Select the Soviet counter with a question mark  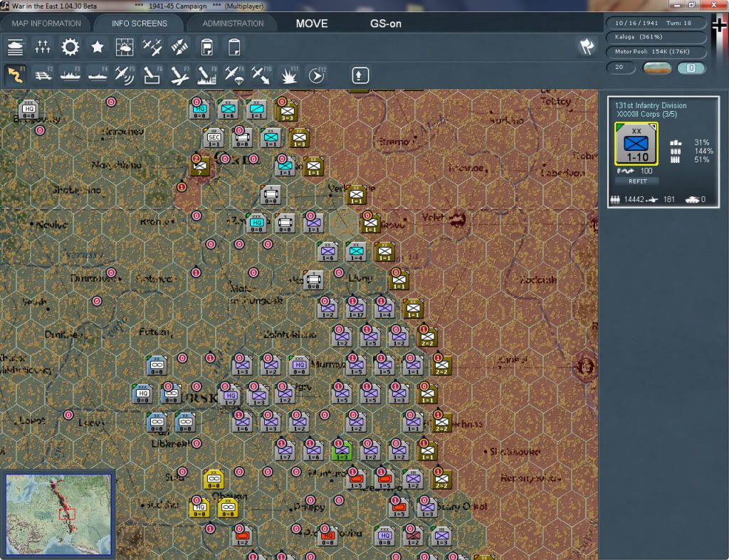(200, 166)
